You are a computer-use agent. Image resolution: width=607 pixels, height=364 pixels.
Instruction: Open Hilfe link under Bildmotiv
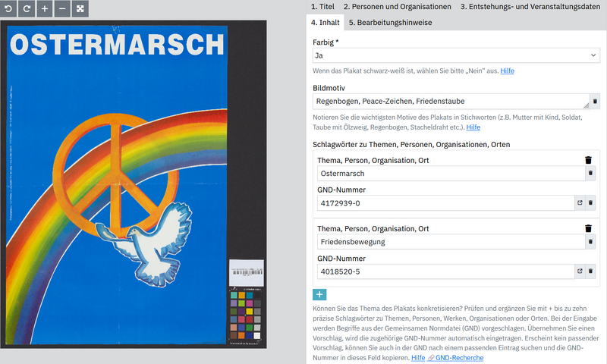click(x=473, y=127)
